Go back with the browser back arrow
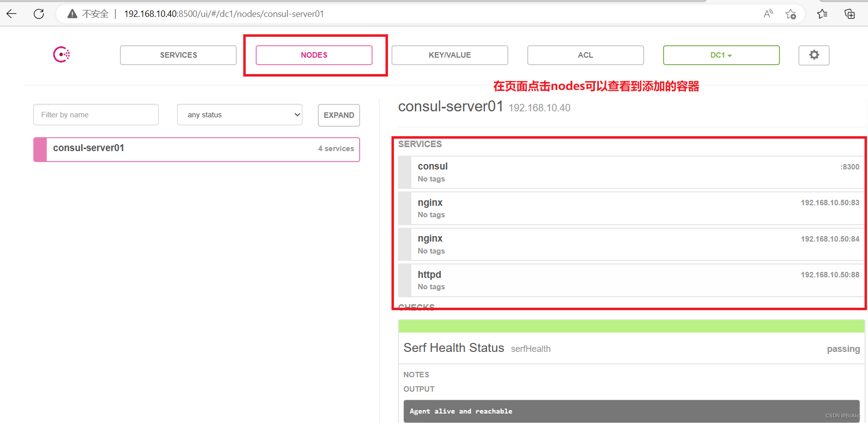The width and height of the screenshot is (868, 423). click(11, 13)
